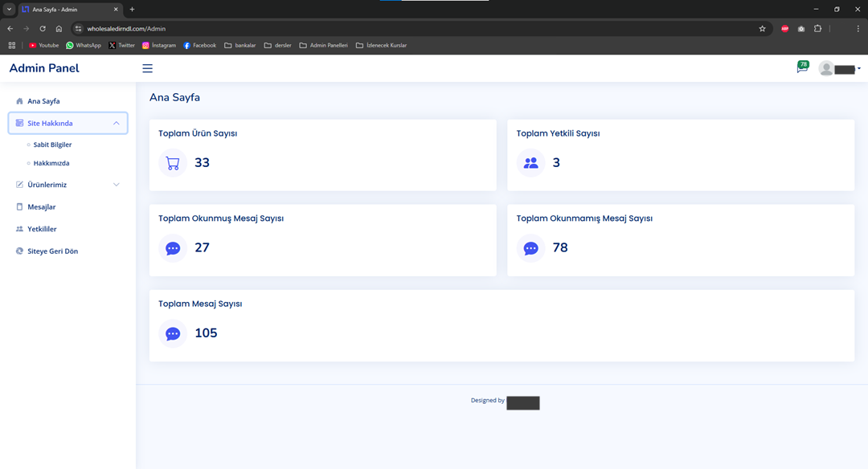This screenshot has height=469, width=868.
Task: Open Hakkımızda submenu item
Action: [51, 163]
